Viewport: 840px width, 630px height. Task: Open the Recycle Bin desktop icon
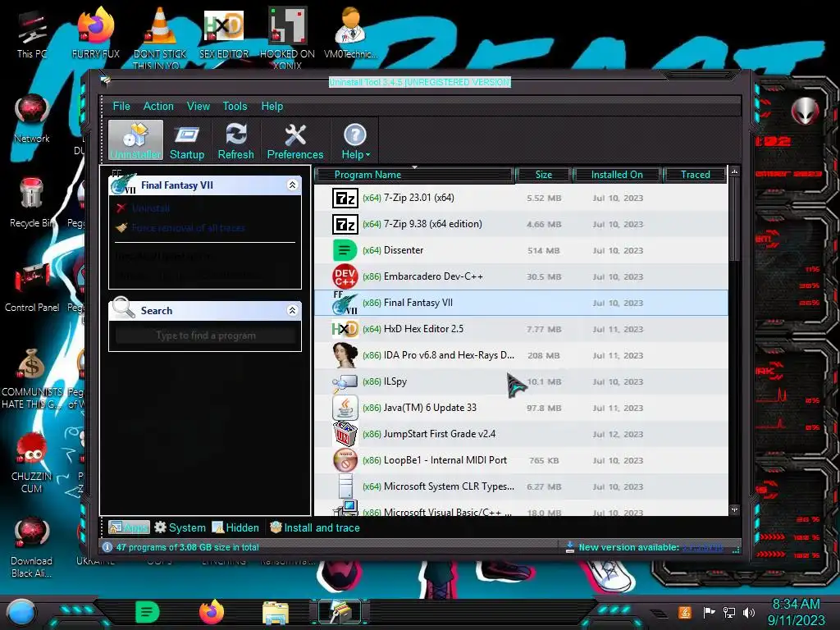pyautogui.click(x=32, y=203)
